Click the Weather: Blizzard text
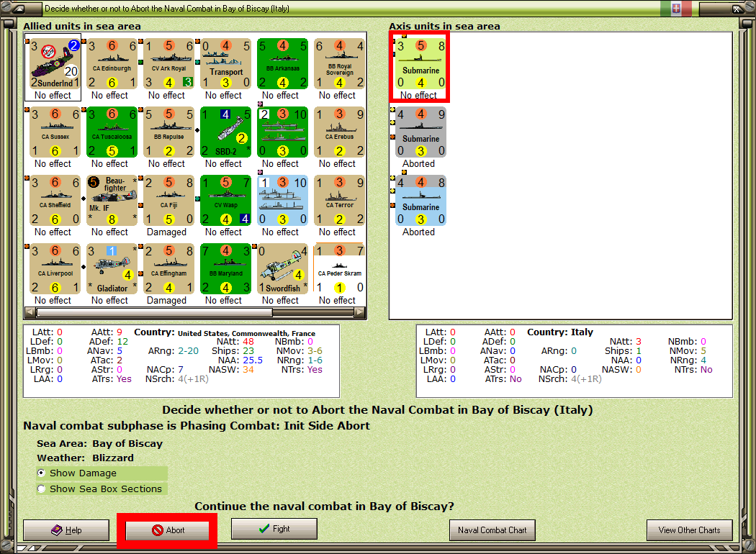Image resolution: width=756 pixels, height=554 pixels. click(x=86, y=458)
